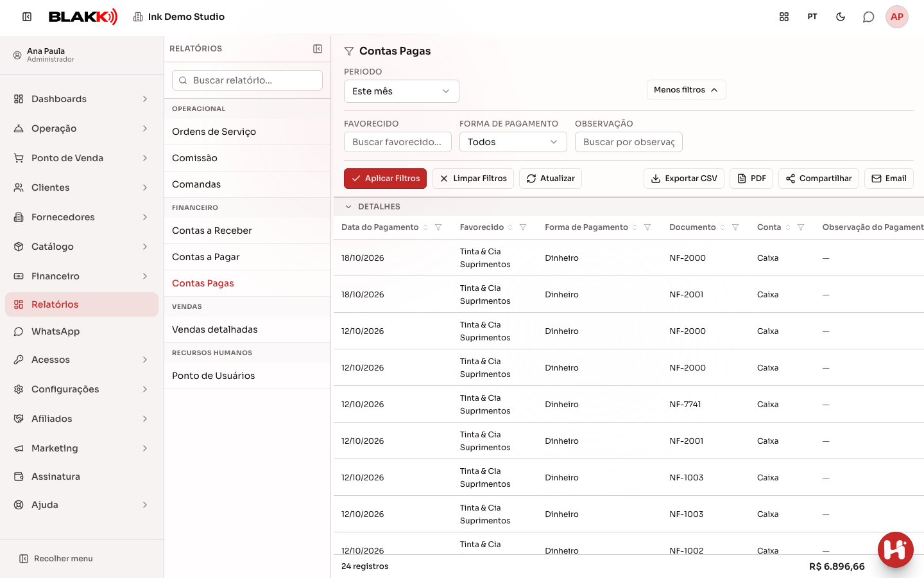Click the Recolher menu button
The image size is (924, 578).
pos(56,559)
